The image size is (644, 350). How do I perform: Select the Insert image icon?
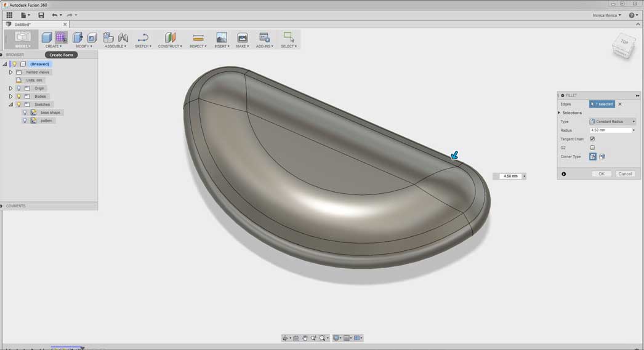pos(222,38)
